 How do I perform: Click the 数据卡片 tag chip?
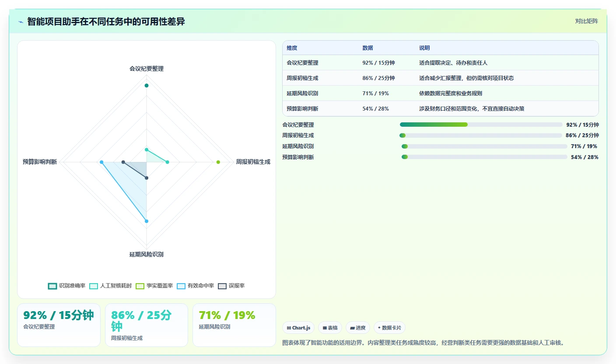pos(389,328)
